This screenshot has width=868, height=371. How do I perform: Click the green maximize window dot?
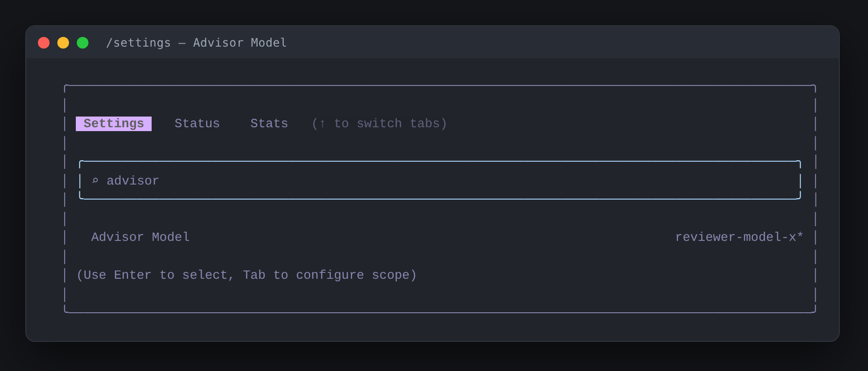click(83, 43)
